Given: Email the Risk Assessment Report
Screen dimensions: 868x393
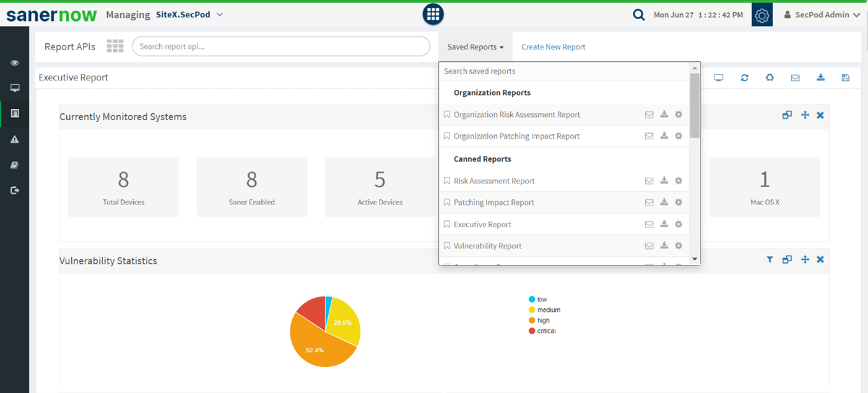Looking at the screenshot, I should [x=649, y=181].
